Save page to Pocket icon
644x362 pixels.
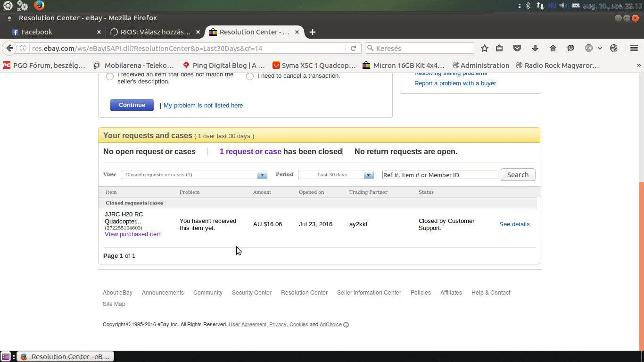tap(517, 48)
